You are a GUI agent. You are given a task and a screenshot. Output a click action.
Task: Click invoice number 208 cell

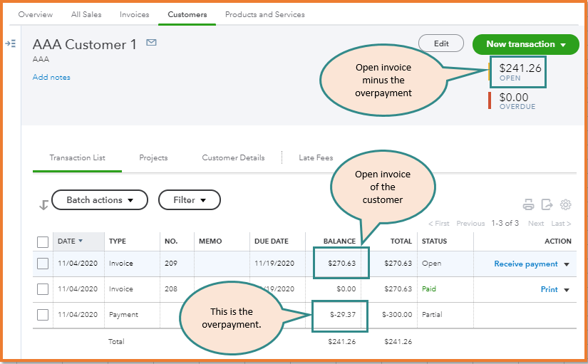coord(171,289)
